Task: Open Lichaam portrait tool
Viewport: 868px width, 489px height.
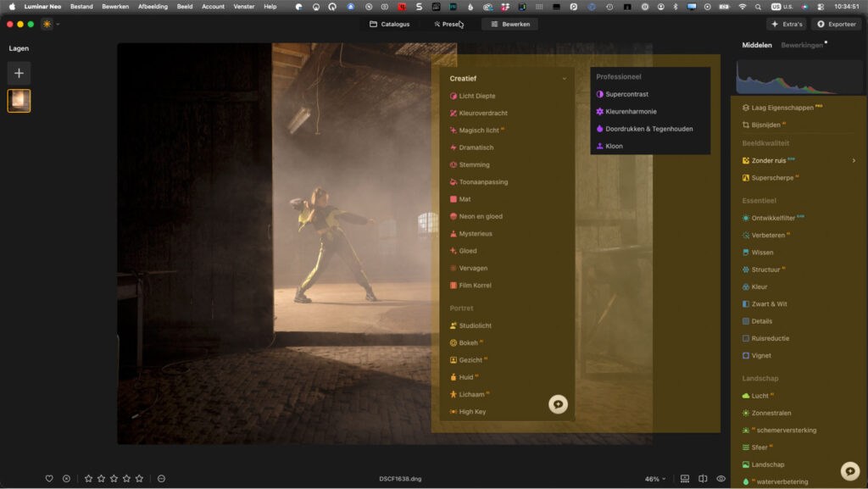Action: 469,394
